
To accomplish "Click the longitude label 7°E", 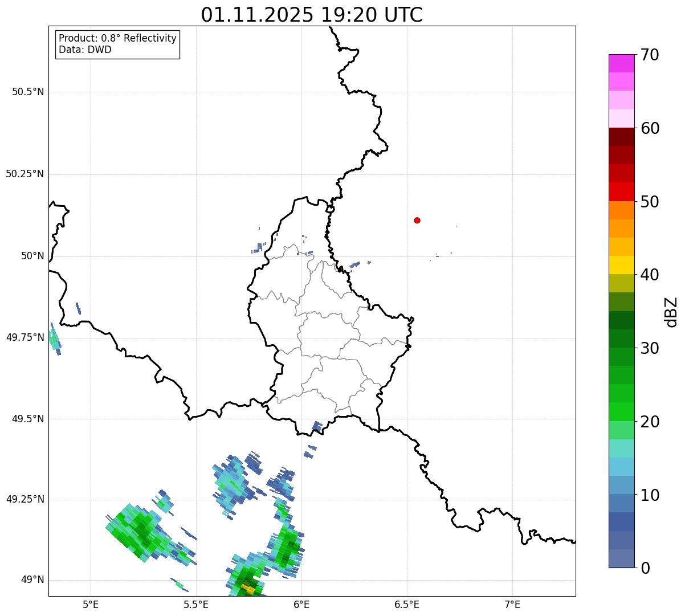I will (512, 604).
